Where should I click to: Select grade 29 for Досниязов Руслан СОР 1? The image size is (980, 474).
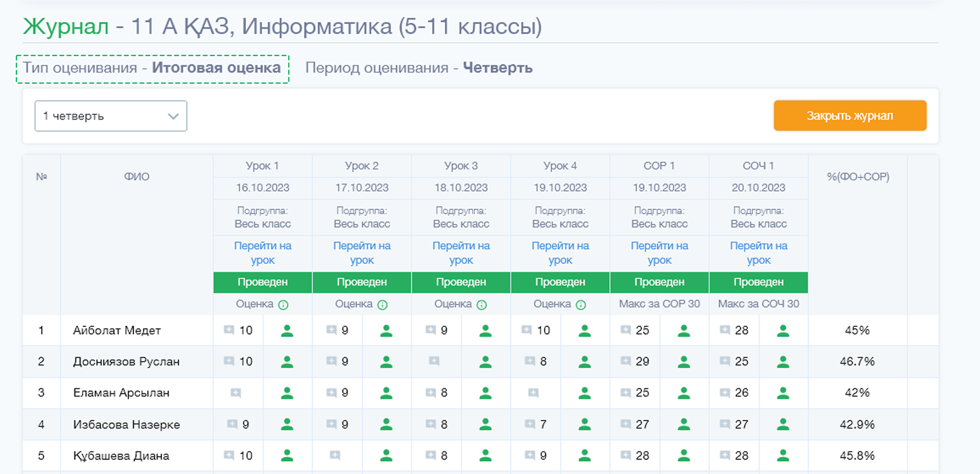(x=643, y=362)
